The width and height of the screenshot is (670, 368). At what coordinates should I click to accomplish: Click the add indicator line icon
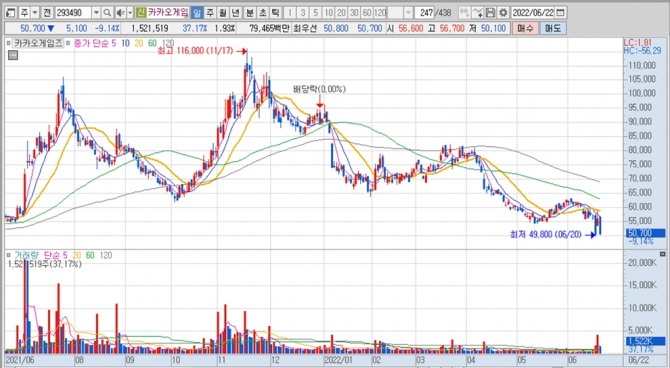coord(478,13)
